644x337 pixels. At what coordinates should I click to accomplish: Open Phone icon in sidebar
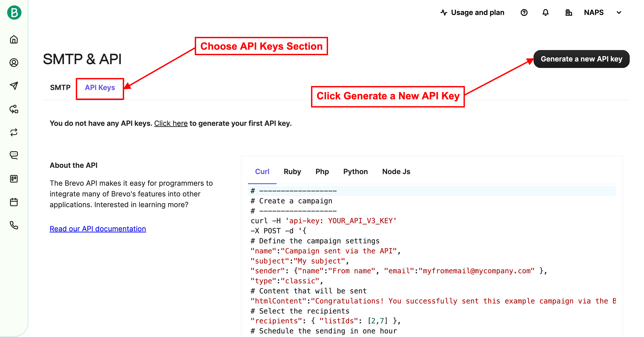(14, 225)
